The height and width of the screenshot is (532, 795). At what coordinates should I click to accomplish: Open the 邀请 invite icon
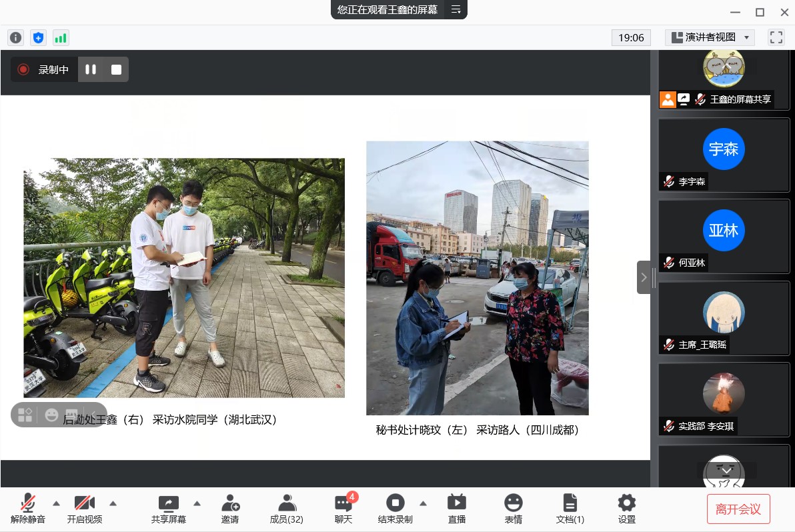pos(230,509)
